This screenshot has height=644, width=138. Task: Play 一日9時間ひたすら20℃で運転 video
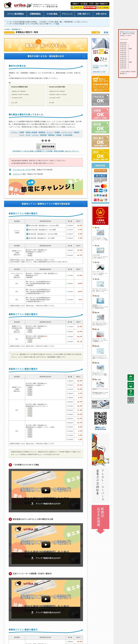pyautogui.click(x=46, y=490)
